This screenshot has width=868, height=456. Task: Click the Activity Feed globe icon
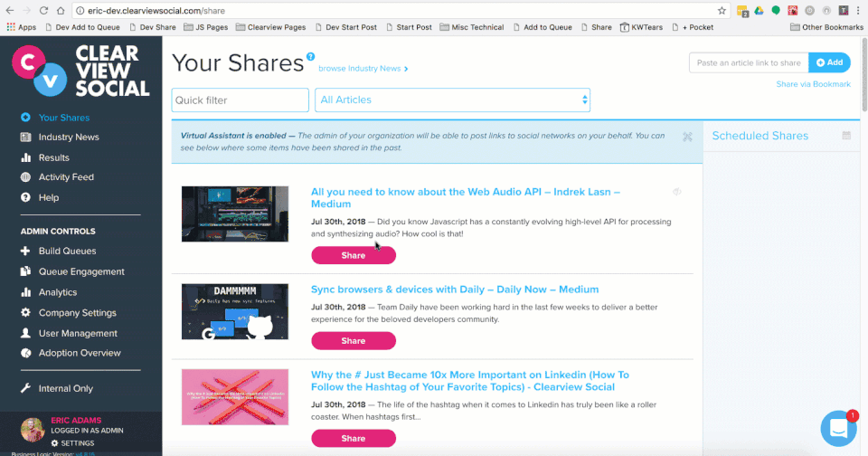25,177
